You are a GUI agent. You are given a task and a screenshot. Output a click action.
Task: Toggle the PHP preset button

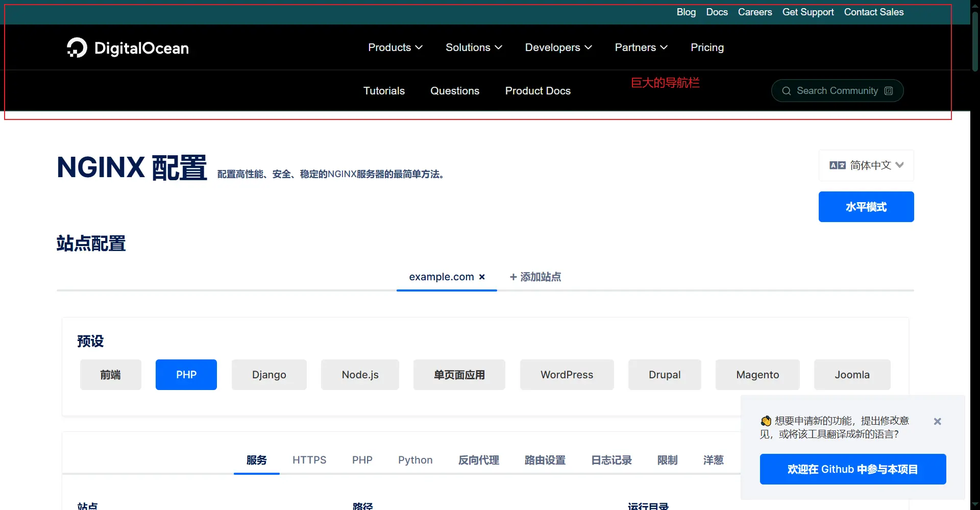pos(186,375)
